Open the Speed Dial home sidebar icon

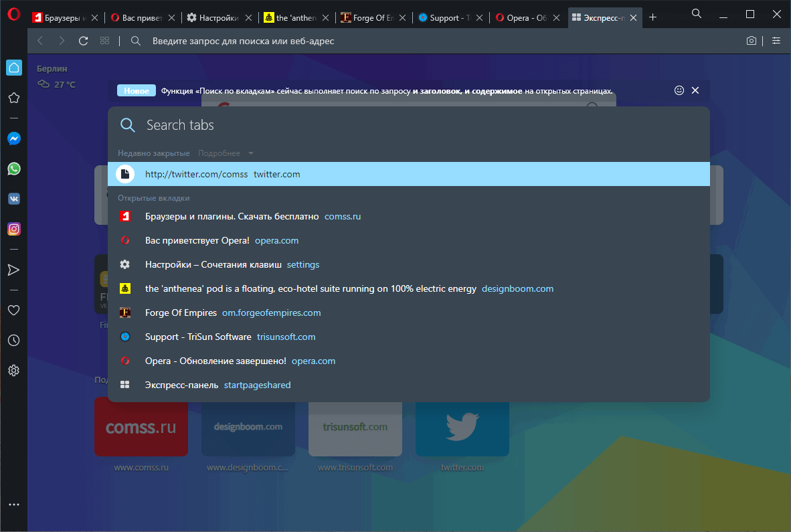tap(14, 68)
